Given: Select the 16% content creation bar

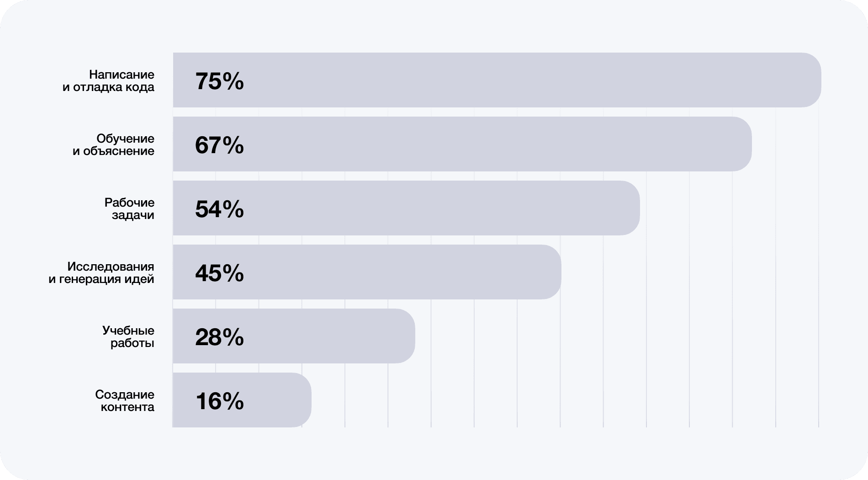Looking at the screenshot, I should [x=242, y=400].
